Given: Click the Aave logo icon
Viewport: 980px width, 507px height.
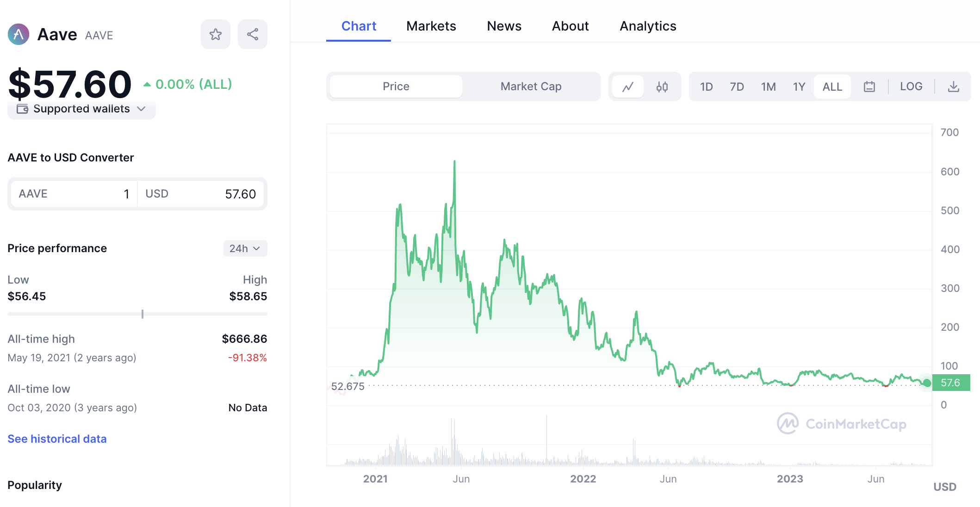Looking at the screenshot, I should point(19,34).
